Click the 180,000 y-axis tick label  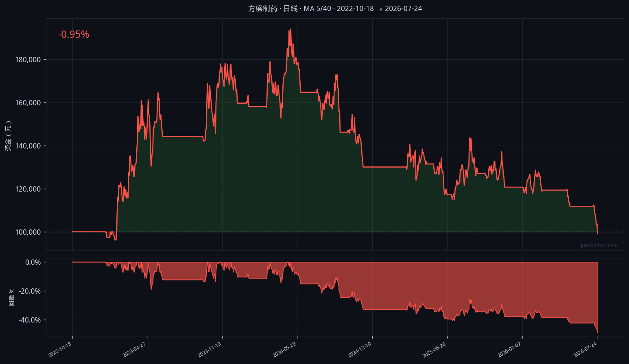click(x=28, y=60)
